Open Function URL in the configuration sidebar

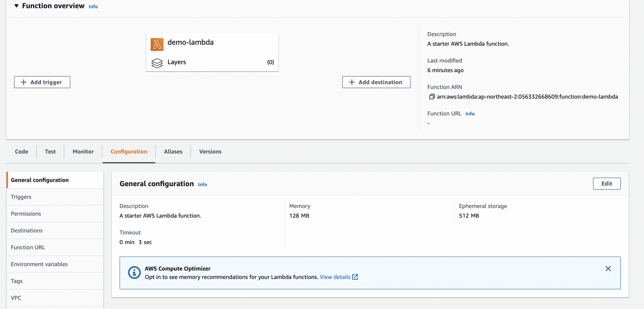click(x=55, y=247)
